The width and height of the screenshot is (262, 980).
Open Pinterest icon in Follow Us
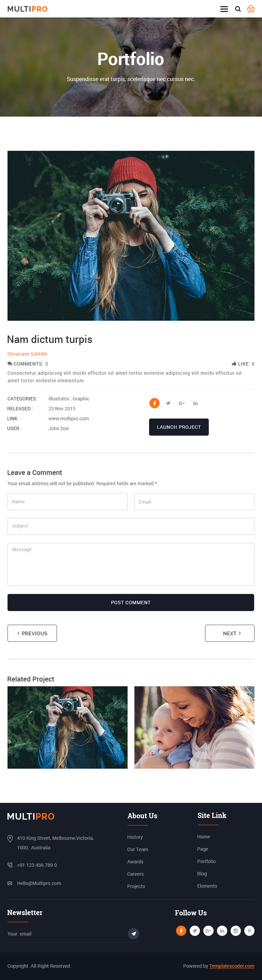(x=249, y=930)
